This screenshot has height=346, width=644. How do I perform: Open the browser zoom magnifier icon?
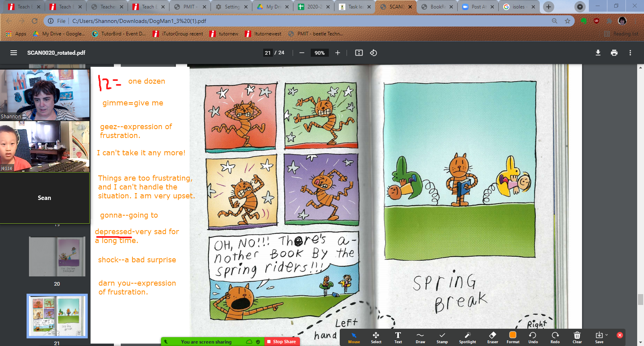point(555,21)
